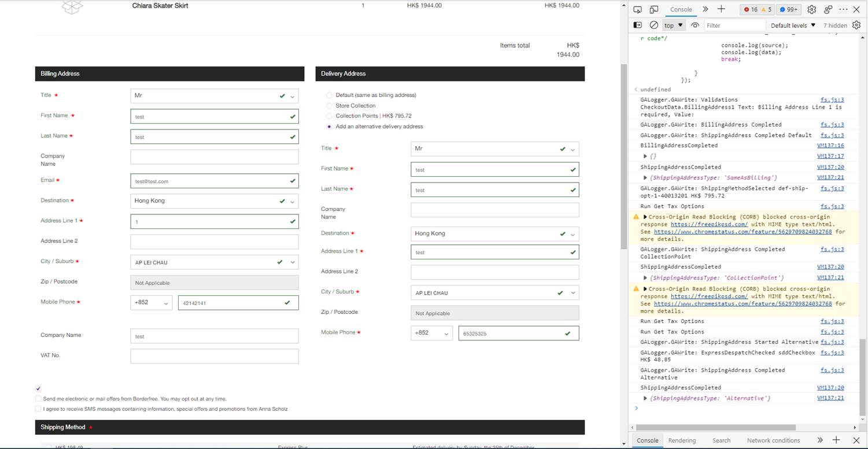868x449 pixels.
Task: Click the delivery Mobile Phone number field
Action: click(x=519, y=333)
